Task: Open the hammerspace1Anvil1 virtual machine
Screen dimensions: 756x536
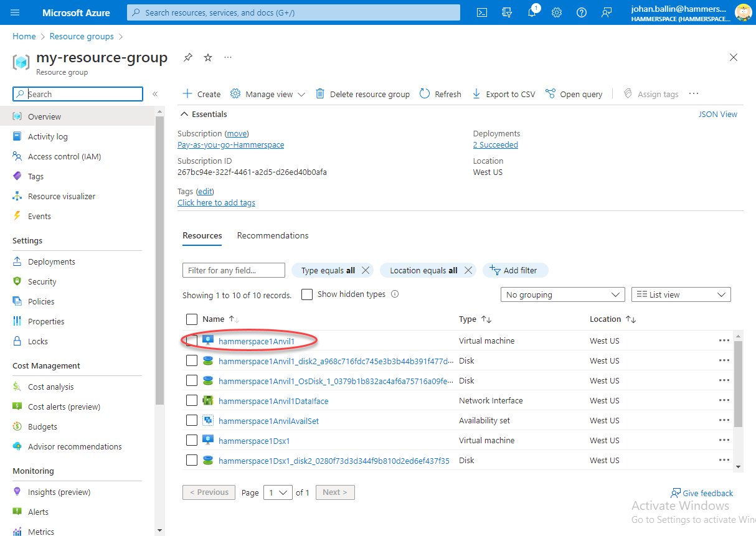Action: pyautogui.click(x=257, y=341)
